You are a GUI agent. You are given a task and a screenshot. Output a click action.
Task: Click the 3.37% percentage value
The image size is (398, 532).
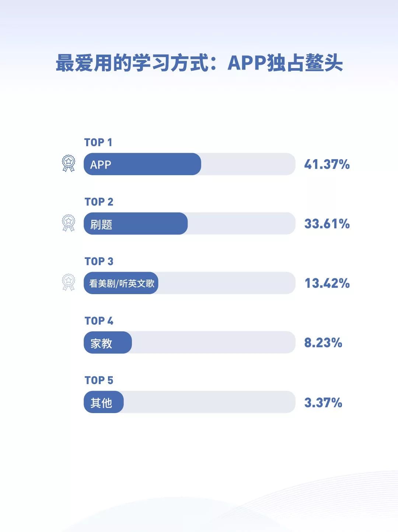(323, 402)
